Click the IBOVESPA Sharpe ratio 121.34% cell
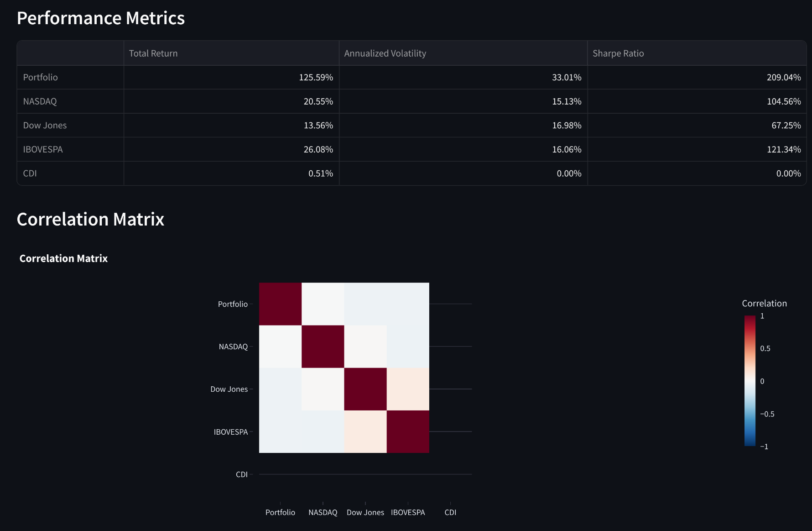Viewport: 812px width, 531px height. 697,149
